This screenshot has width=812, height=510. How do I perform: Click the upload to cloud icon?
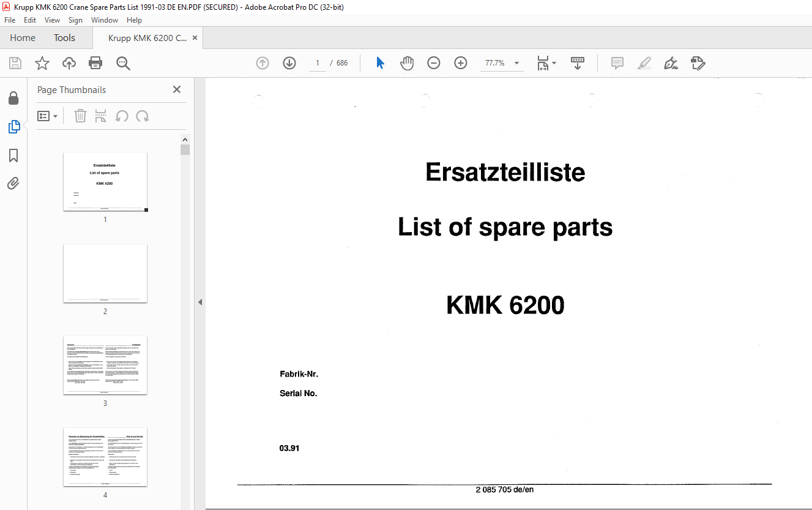tap(69, 63)
